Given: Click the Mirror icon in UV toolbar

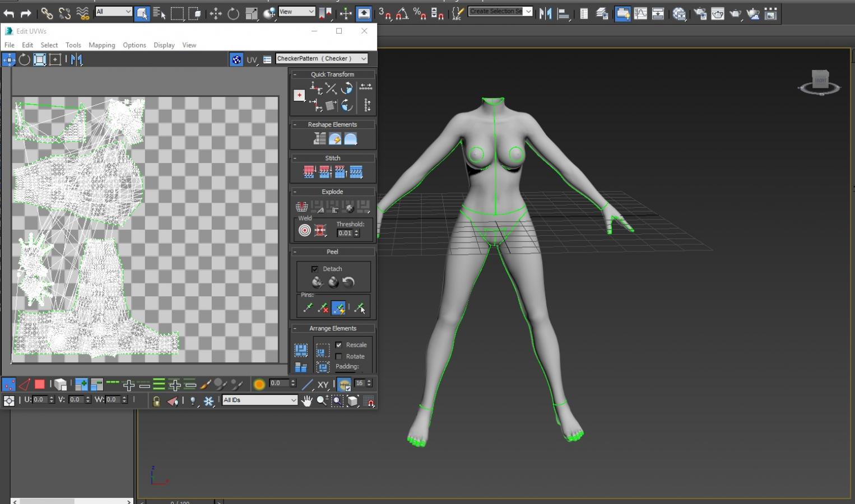Looking at the screenshot, I should tap(77, 59).
